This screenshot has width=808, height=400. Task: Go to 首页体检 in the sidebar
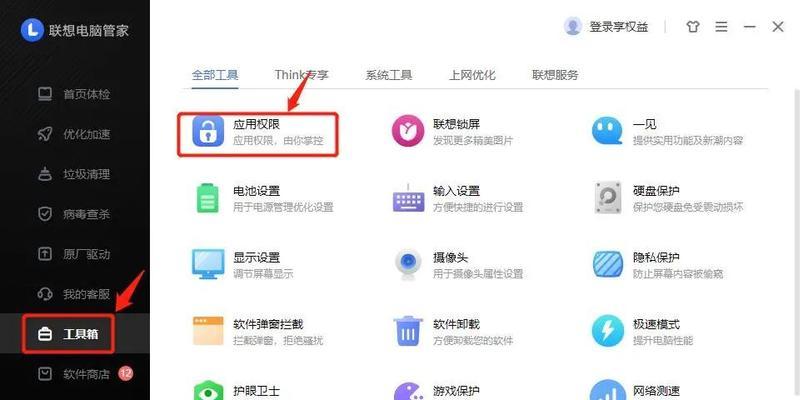74,94
